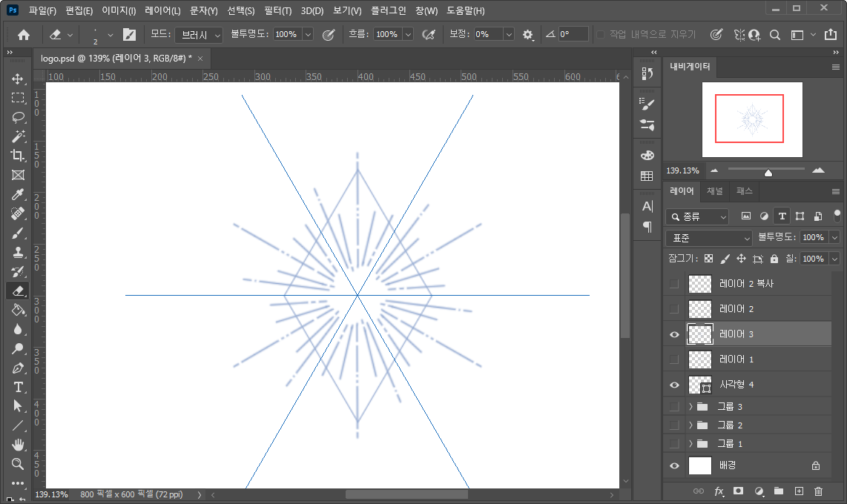Select the Rectangular Marquee tool
Screen dimensions: 847x504
[x=18, y=98]
